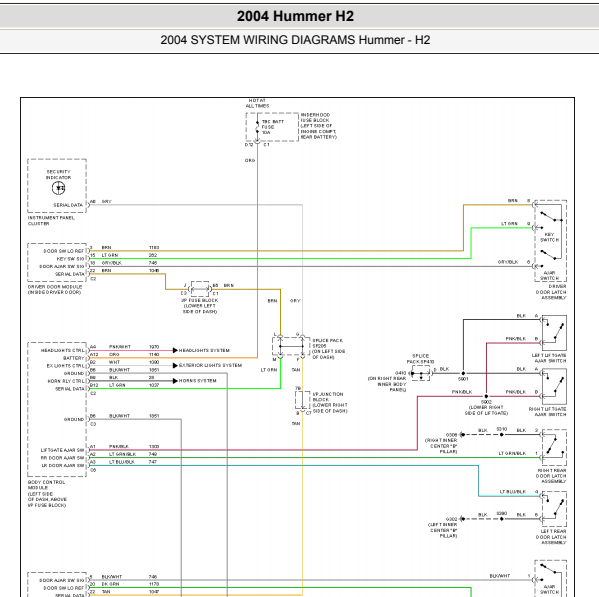Image resolution: width=599 pixels, height=597 pixels.
Task: Click wire number '1170' on DK GRN wire
Action: 154,584
